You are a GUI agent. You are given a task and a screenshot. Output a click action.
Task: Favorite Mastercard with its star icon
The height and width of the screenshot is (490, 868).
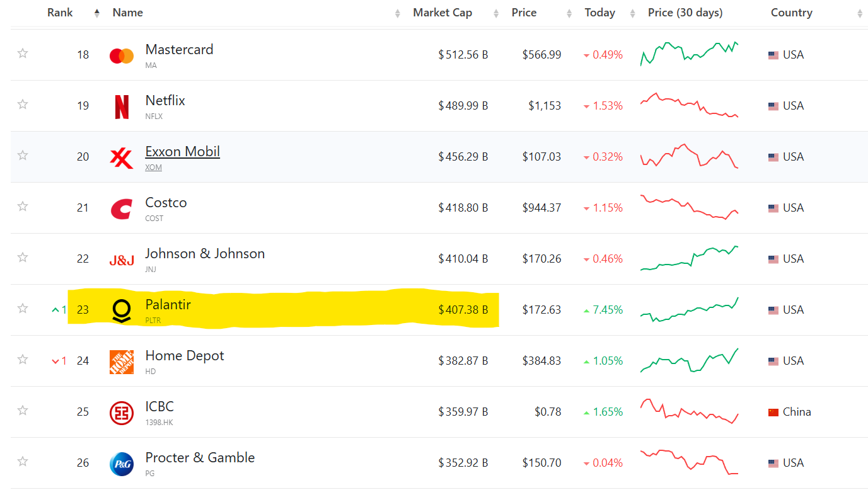point(23,53)
